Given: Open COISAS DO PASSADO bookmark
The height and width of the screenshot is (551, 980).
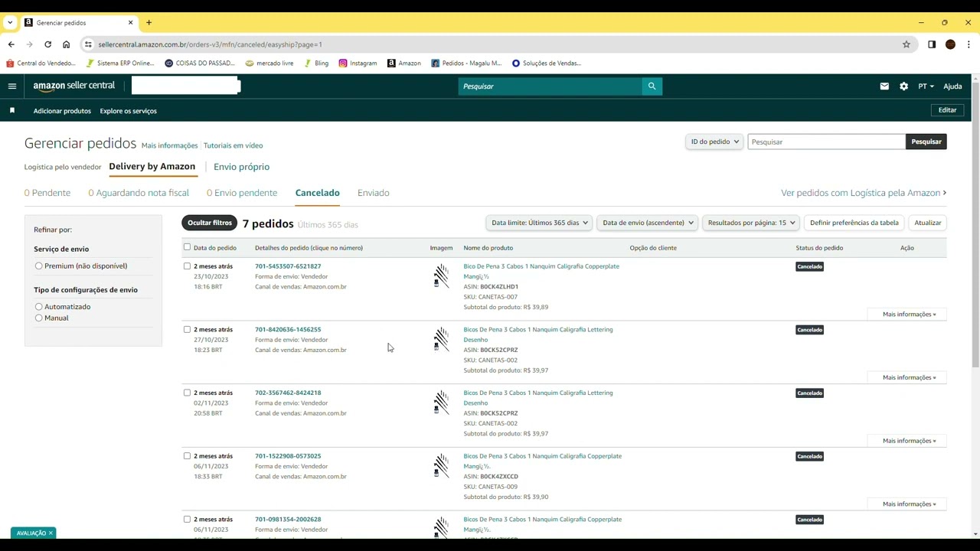Looking at the screenshot, I should 200,63.
